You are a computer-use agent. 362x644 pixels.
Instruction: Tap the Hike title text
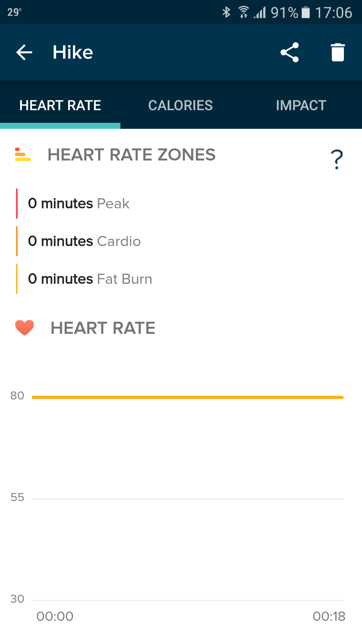pos(73,52)
